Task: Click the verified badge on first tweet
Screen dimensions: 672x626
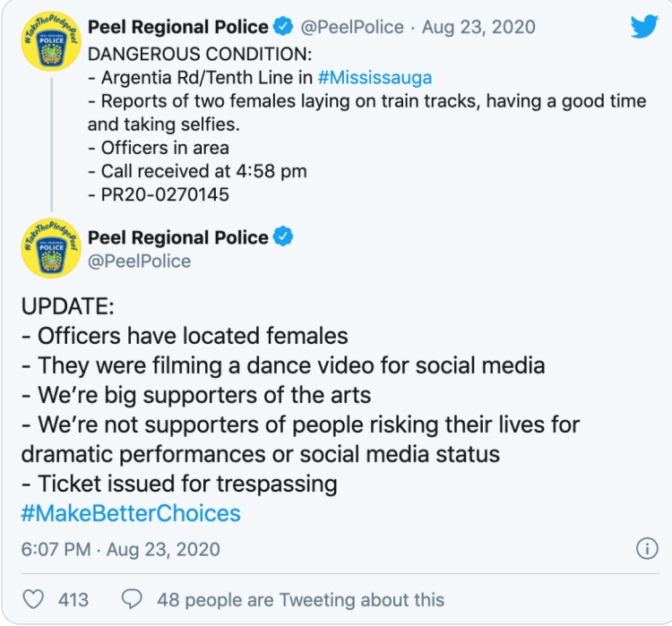Action: (x=283, y=26)
